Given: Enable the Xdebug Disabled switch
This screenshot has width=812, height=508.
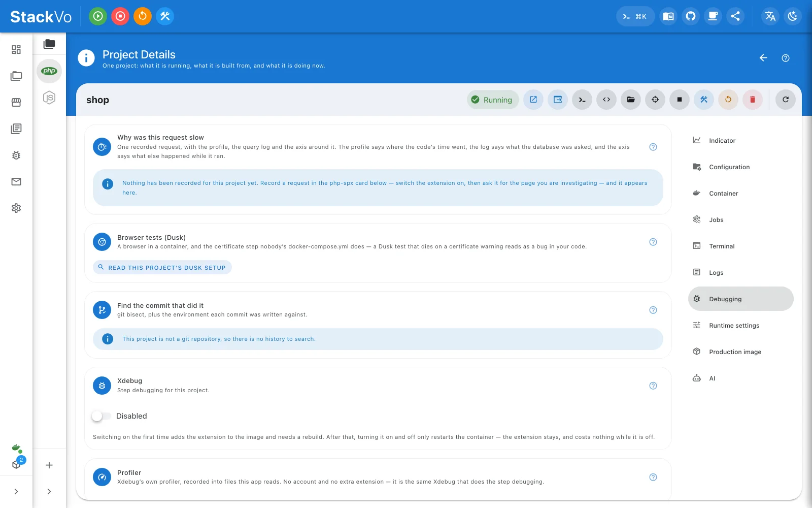Looking at the screenshot, I should point(101,416).
